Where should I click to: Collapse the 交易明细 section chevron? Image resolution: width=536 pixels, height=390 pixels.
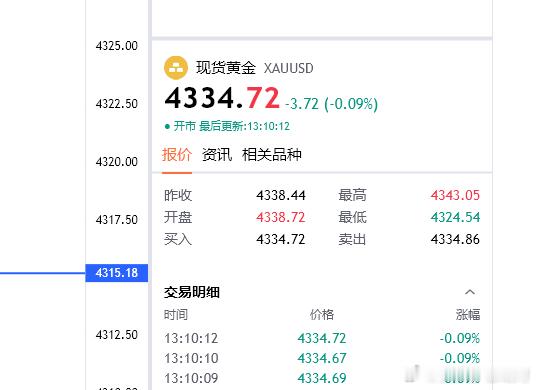tap(470, 292)
